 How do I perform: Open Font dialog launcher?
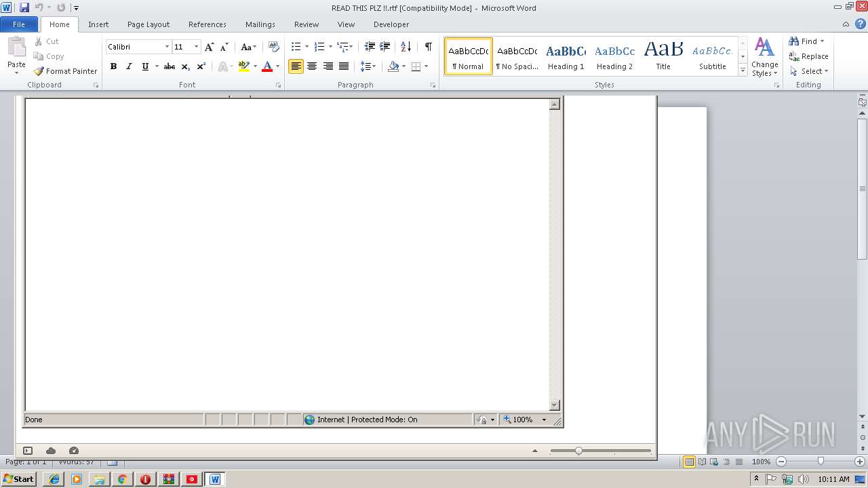[278, 85]
